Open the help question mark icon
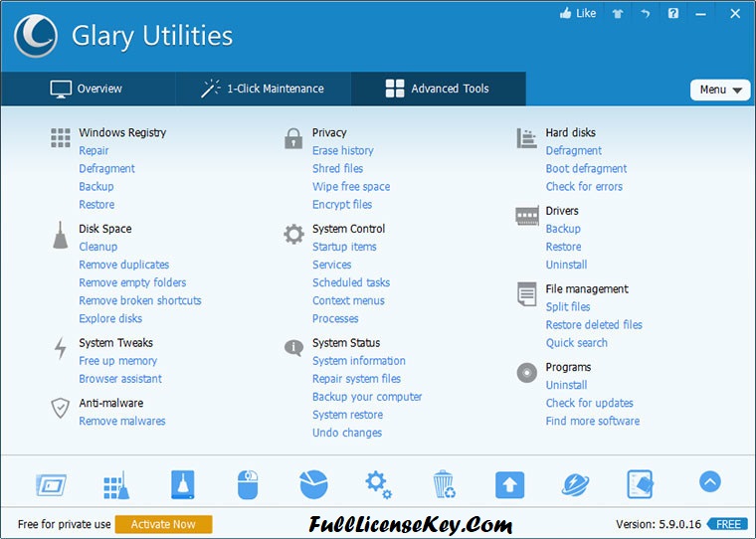The image size is (756, 539). point(673,14)
